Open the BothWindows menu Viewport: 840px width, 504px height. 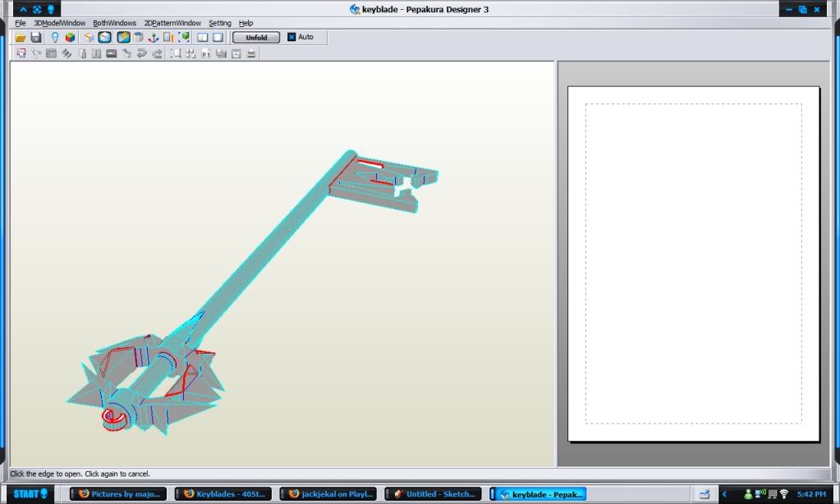coord(114,23)
